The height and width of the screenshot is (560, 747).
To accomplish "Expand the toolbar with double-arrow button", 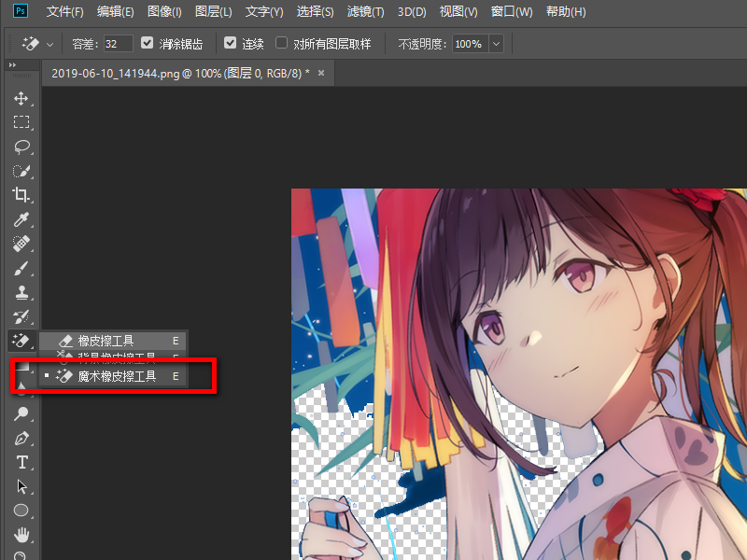I will (12, 64).
